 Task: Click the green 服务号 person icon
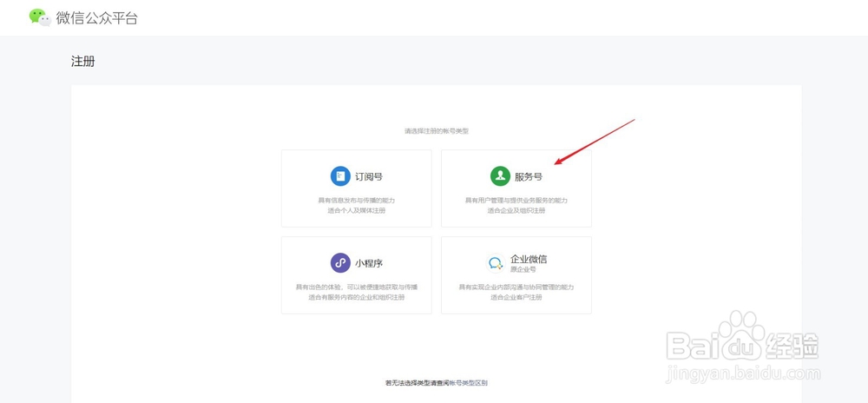click(501, 176)
